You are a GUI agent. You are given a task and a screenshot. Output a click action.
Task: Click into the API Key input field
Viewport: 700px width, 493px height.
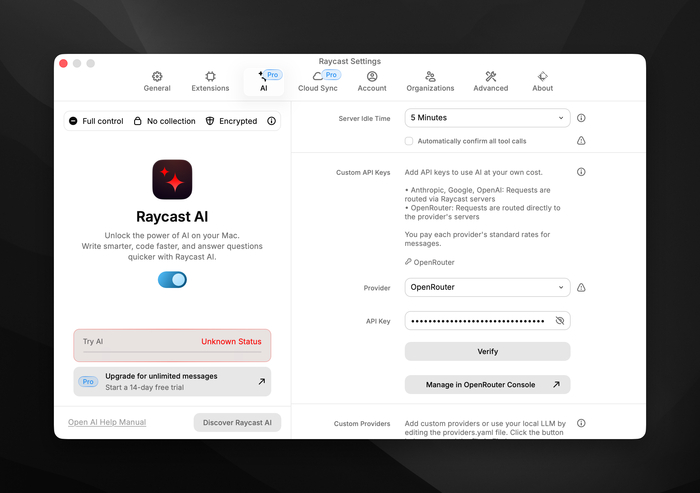tap(478, 321)
